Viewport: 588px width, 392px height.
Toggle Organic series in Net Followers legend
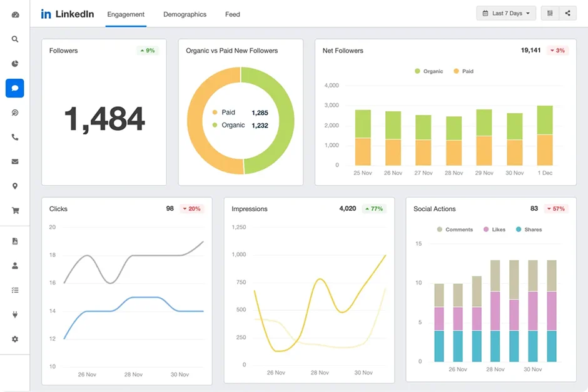pos(428,71)
